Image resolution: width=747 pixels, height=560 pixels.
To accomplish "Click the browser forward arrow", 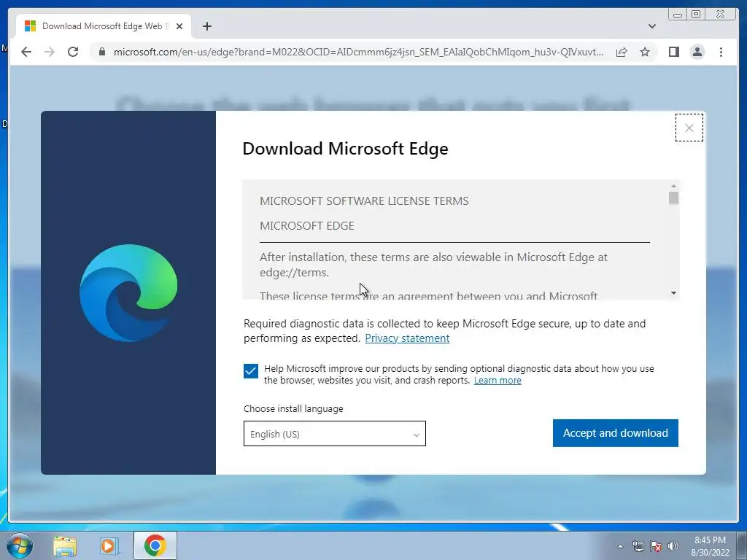I will tap(50, 52).
